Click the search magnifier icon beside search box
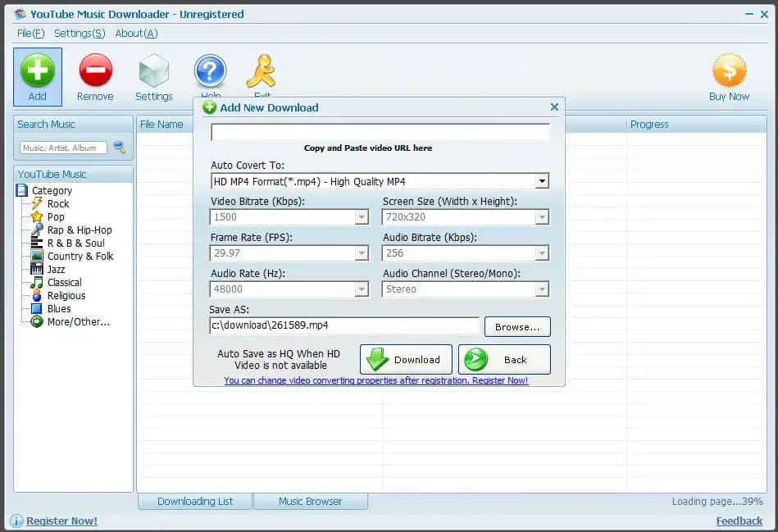Image resolution: width=778 pixels, height=532 pixels. [x=120, y=148]
